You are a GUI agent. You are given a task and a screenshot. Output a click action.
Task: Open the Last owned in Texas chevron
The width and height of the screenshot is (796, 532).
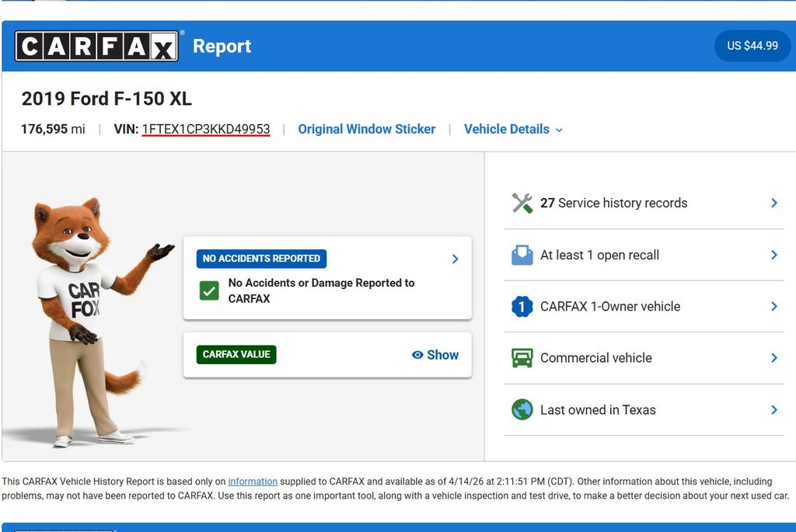tap(774, 410)
